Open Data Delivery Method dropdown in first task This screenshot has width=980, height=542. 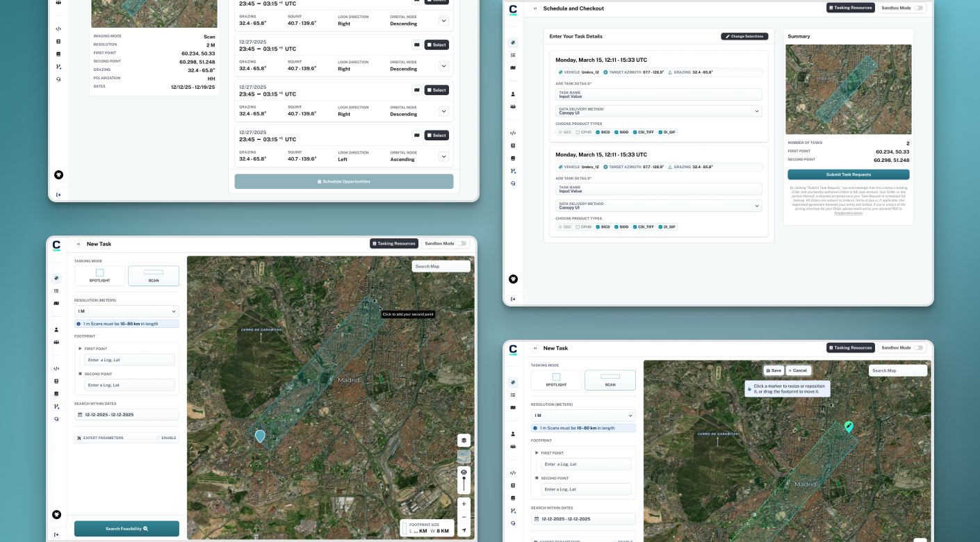(x=658, y=111)
